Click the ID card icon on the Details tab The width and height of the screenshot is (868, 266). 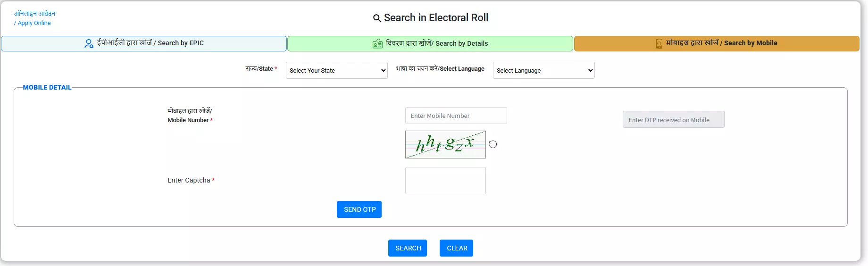point(377,44)
